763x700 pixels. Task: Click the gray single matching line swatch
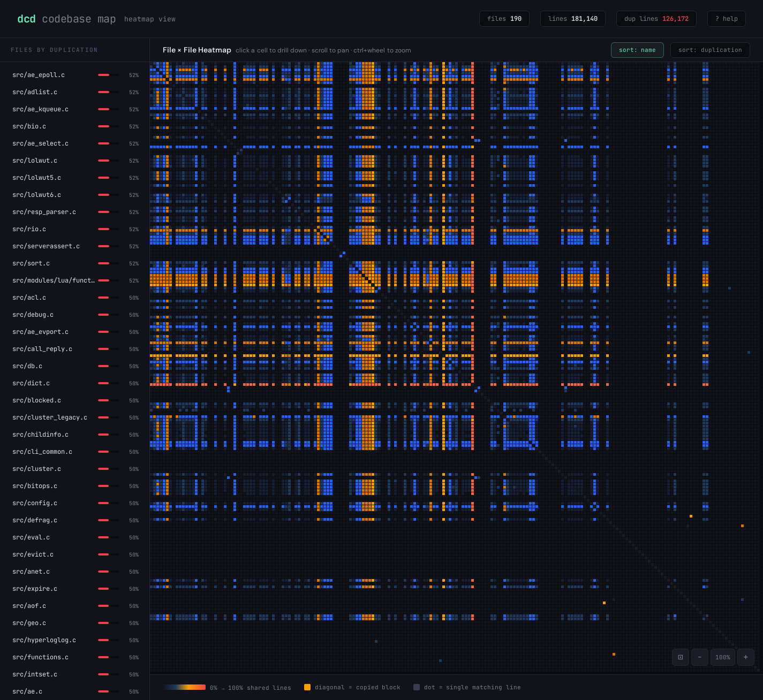[417, 687]
